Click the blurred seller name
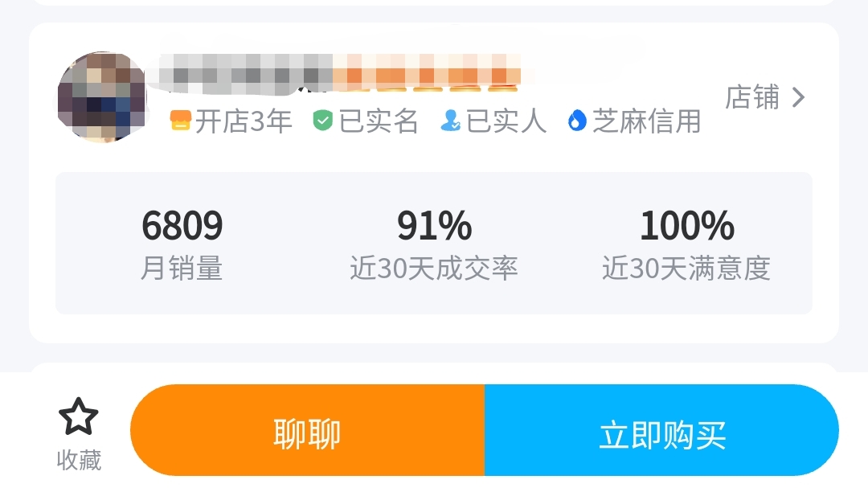This screenshot has height=488, width=868. click(247, 73)
